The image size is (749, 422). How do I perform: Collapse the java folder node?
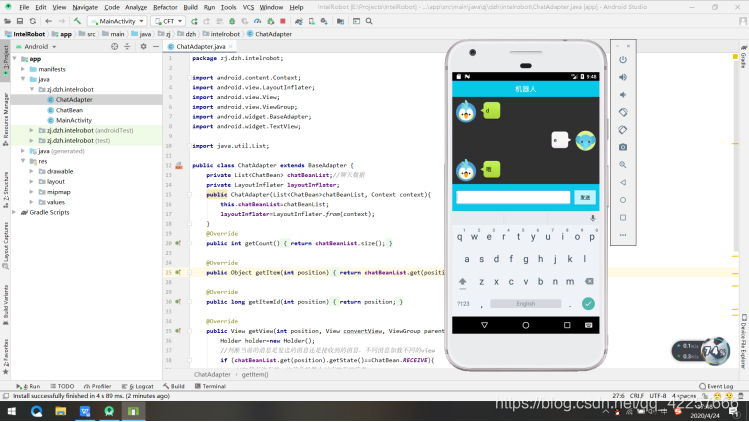click(23, 79)
